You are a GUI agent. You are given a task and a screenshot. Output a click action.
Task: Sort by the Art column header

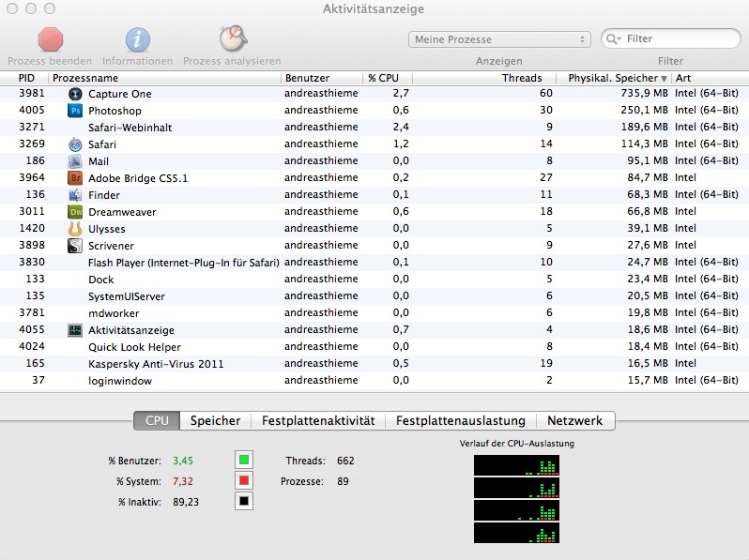pyautogui.click(x=711, y=78)
